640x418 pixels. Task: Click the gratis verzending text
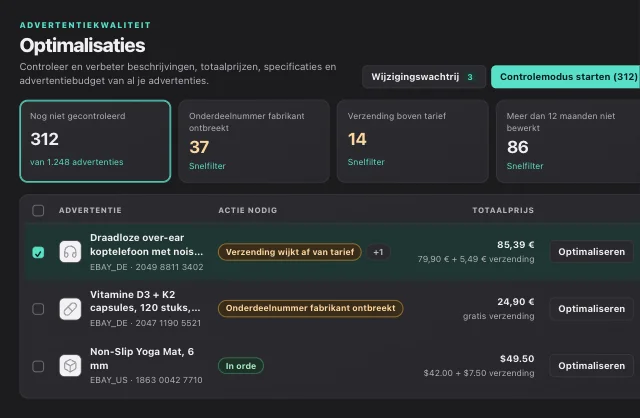498,316
